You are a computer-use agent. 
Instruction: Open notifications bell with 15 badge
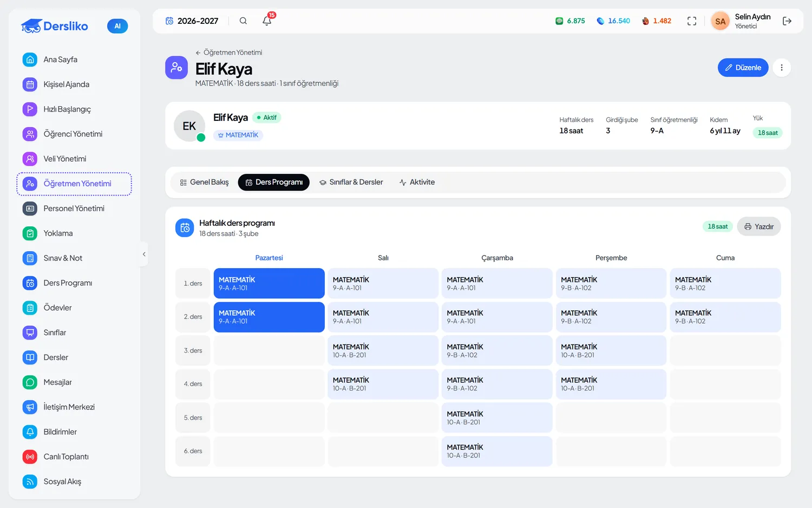(x=267, y=20)
